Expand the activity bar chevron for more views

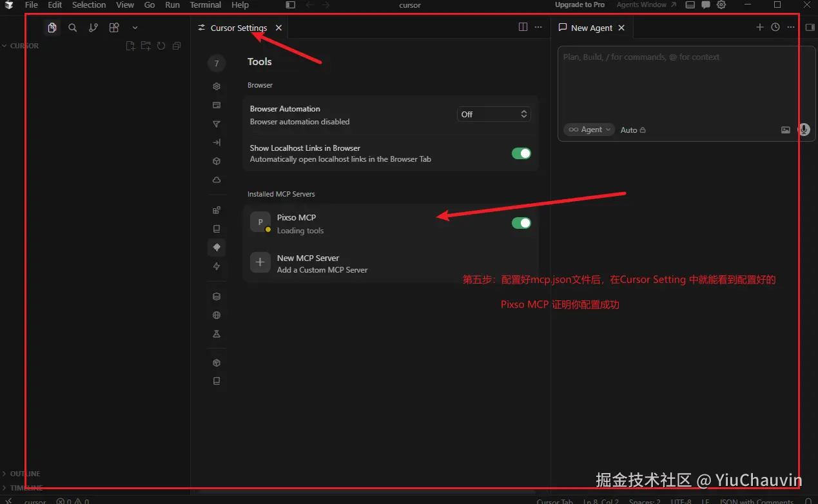pos(135,28)
